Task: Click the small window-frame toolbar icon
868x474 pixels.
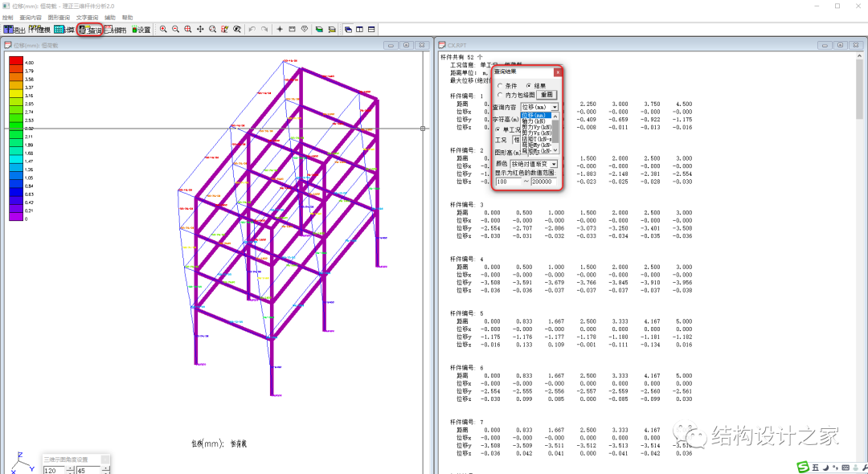Action: 292,29
